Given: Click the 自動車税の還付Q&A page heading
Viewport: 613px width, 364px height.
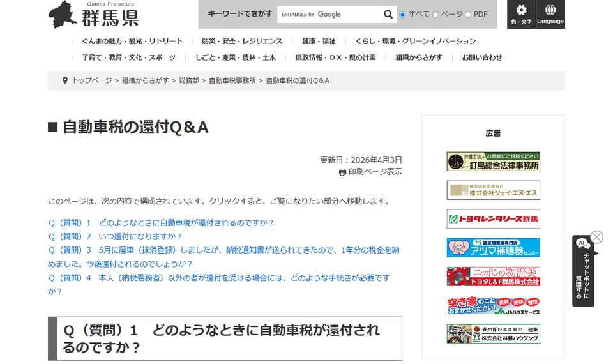Looking at the screenshot, I should 135,128.
